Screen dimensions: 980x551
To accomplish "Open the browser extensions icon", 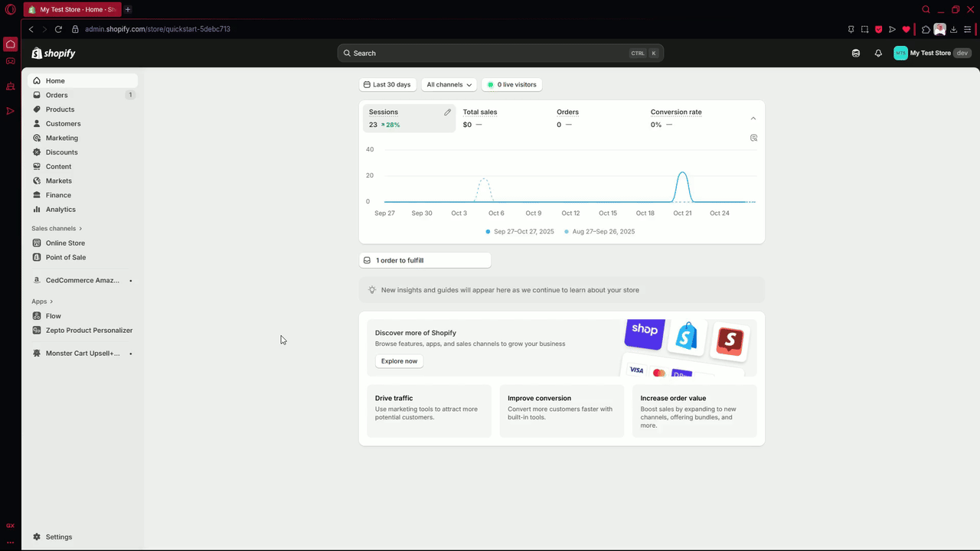I will pos(926,29).
